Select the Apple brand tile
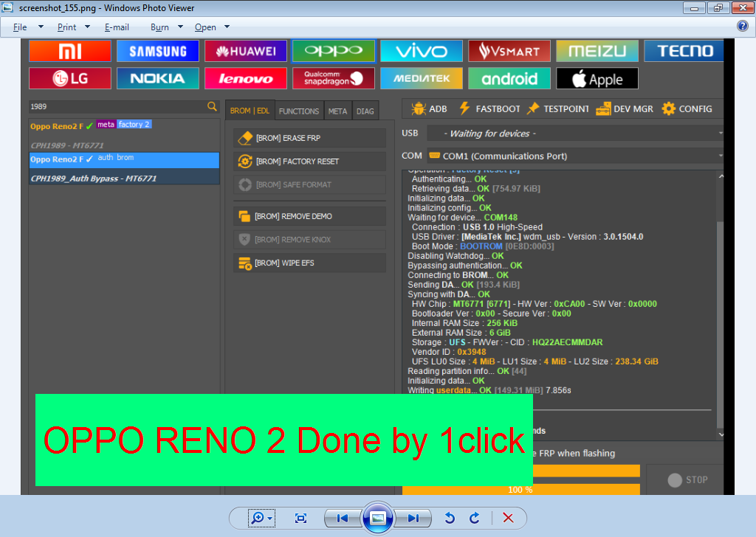This screenshot has width=756, height=537. click(597, 78)
